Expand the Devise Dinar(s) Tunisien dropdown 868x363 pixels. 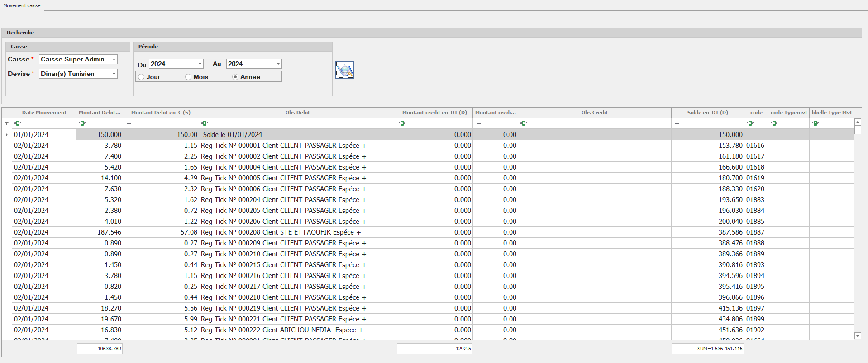click(114, 74)
